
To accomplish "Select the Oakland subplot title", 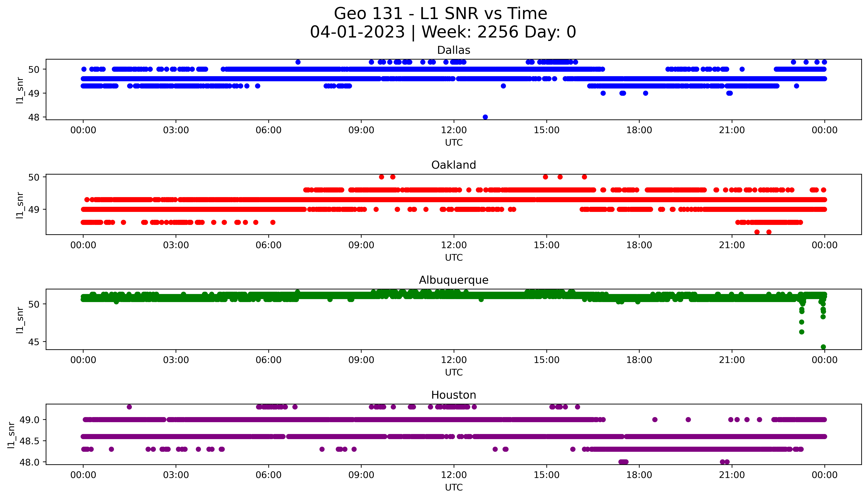I will tap(454, 165).
